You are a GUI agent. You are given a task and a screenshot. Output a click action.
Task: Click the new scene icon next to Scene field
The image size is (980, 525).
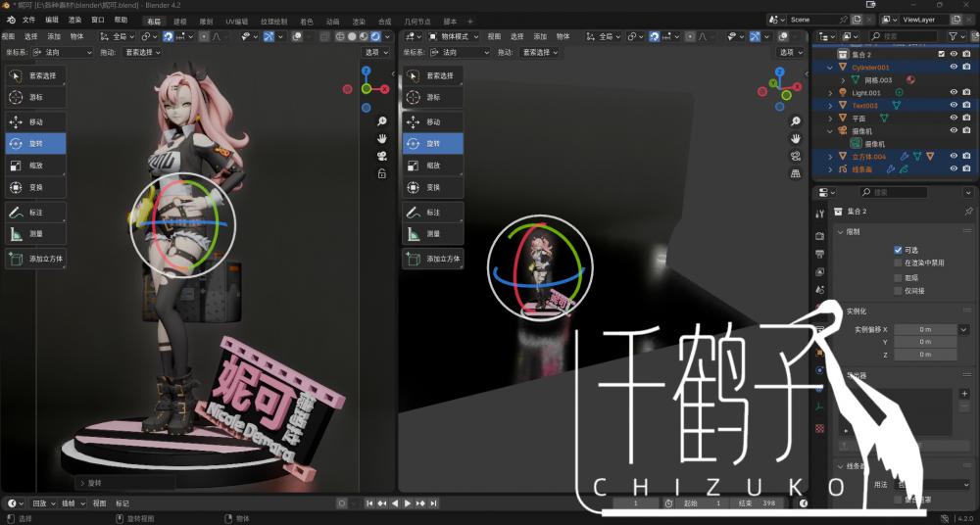(857, 20)
